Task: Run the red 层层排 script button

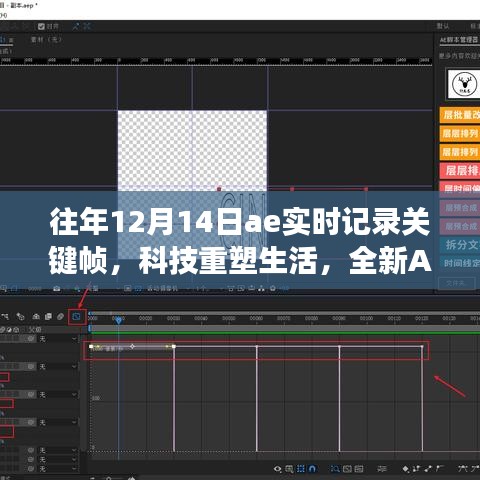Action: 460,171
